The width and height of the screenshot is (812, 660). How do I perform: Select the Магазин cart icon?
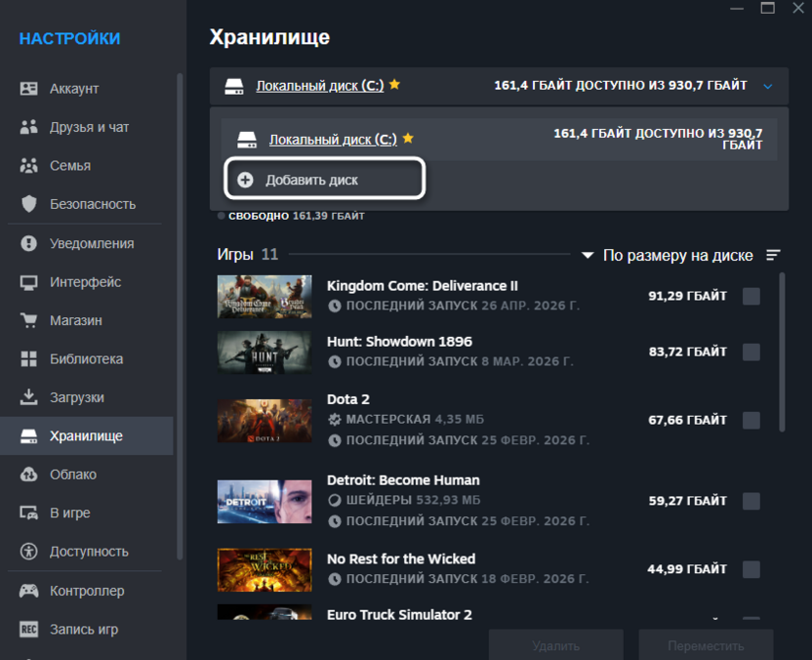(x=28, y=320)
